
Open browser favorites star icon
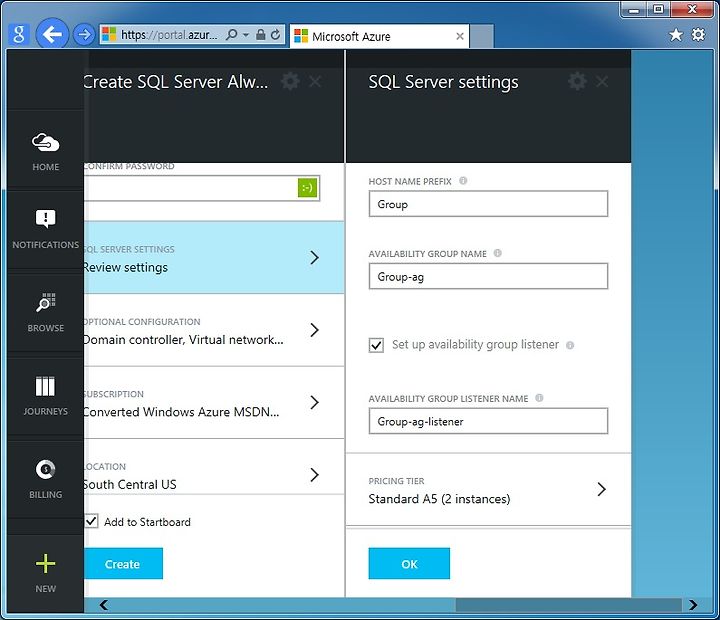coord(676,34)
